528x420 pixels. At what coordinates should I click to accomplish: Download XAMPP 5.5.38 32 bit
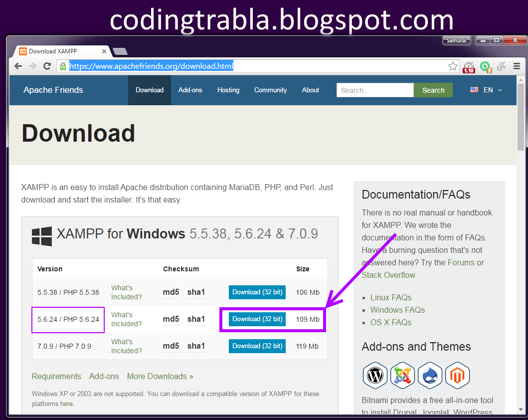pyautogui.click(x=257, y=292)
